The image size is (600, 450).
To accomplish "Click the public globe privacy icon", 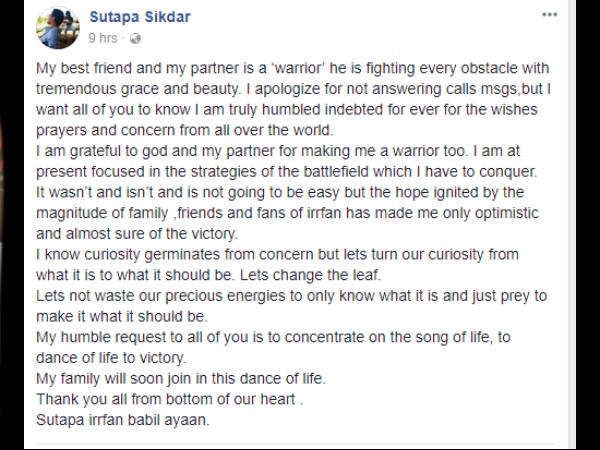I will coord(135,39).
